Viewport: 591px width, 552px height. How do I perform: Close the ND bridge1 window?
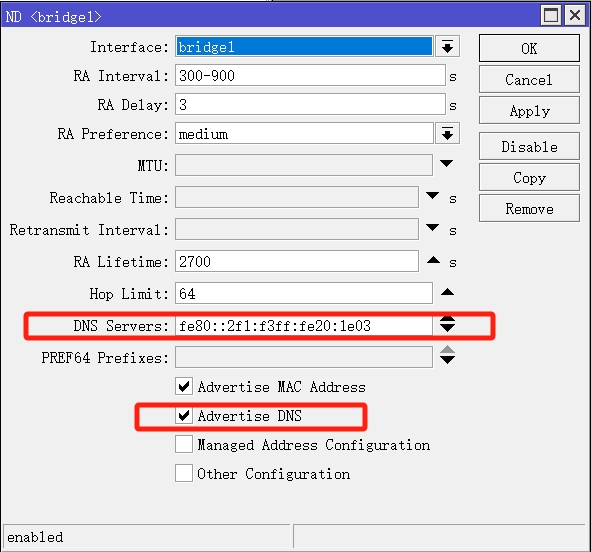(x=575, y=15)
